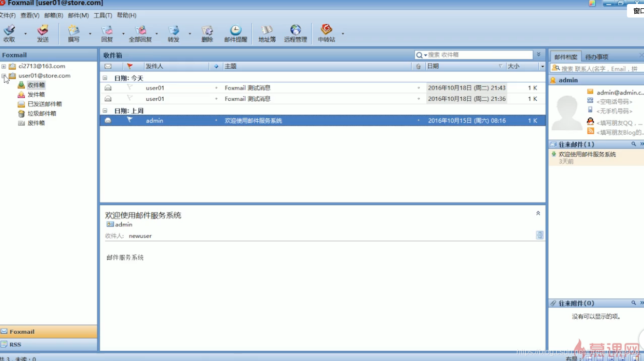The width and height of the screenshot is (644, 361).
Task: Select the 废件箱 trash folder
Action: 36,123
